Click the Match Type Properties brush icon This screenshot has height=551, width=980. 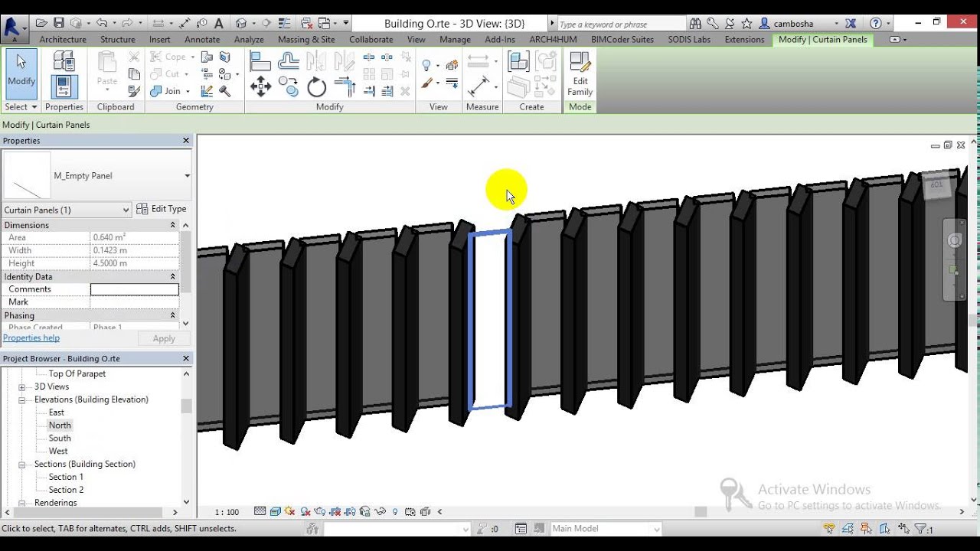coord(134,91)
